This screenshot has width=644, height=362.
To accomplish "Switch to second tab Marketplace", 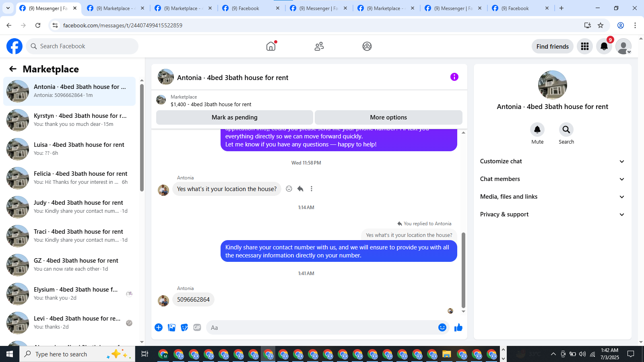I will 116,8.
